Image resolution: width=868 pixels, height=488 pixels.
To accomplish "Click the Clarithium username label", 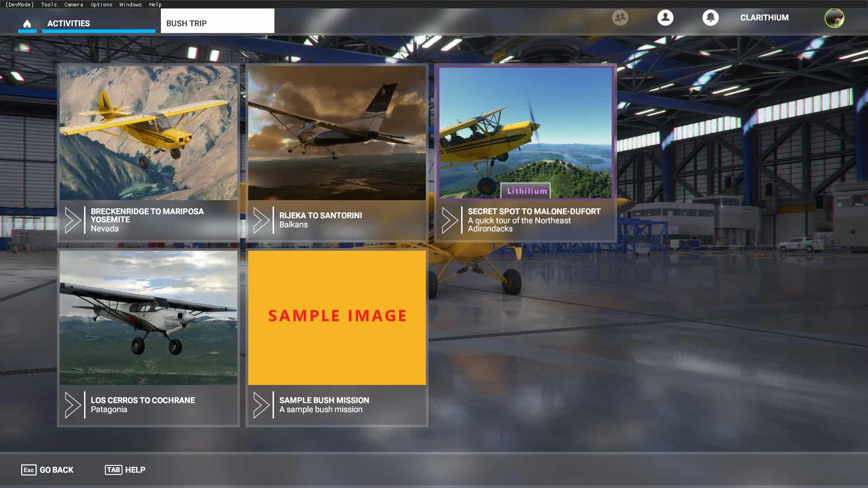I will (764, 18).
